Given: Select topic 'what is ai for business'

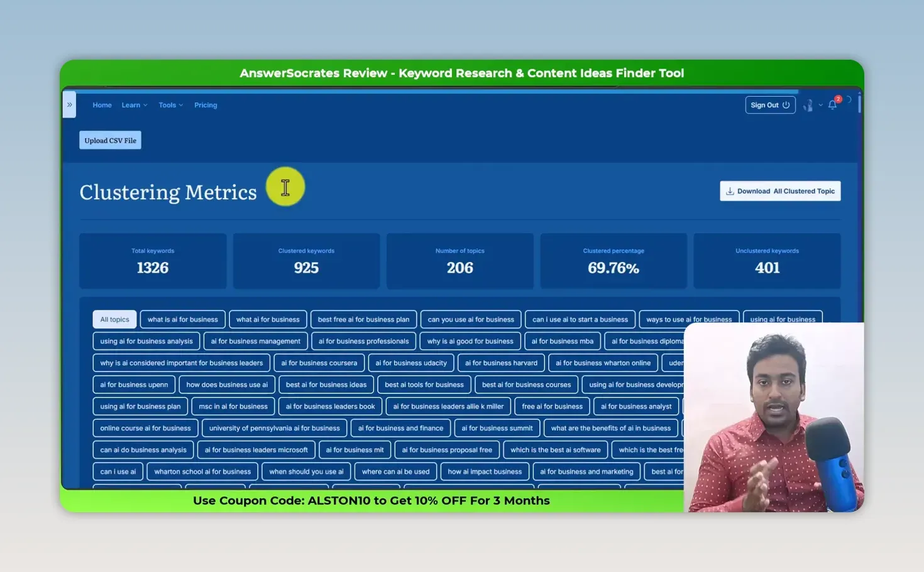Looking at the screenshot, I should 183,319.
